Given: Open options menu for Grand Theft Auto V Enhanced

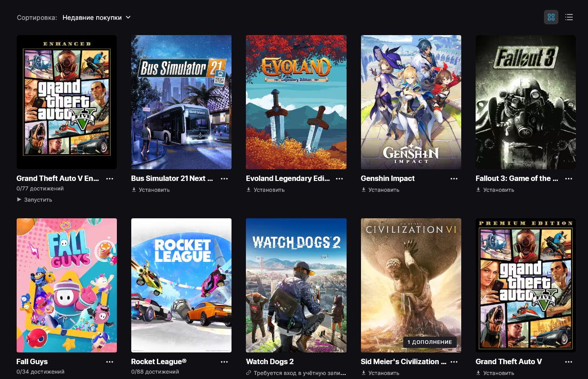Looking at the screenshot, I should (x=110, y=179).
